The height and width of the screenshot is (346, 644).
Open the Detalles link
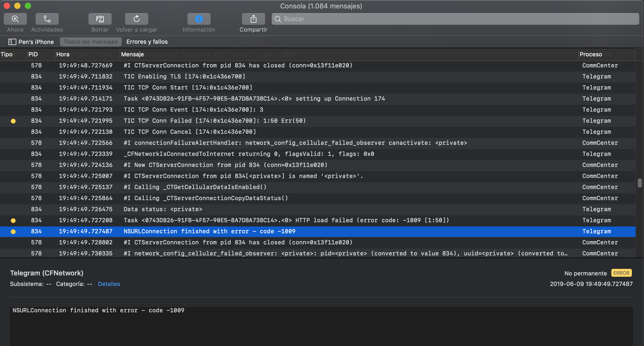click(109, 284)
